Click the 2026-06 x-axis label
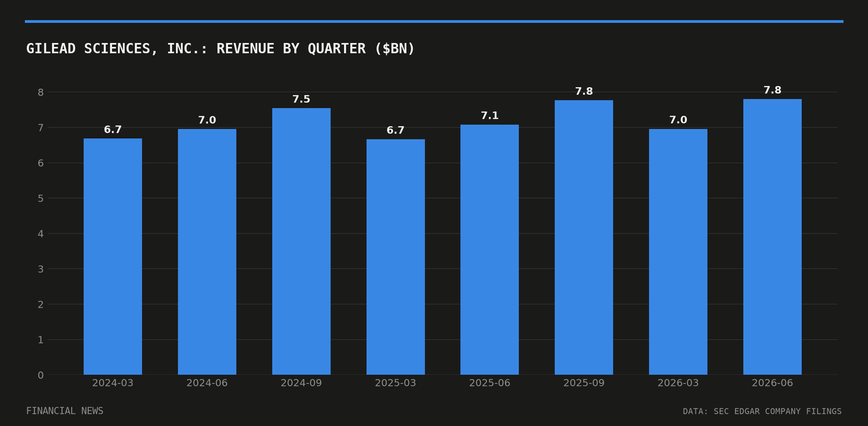The height and width of the screenshot is (426, 868). 773,383
